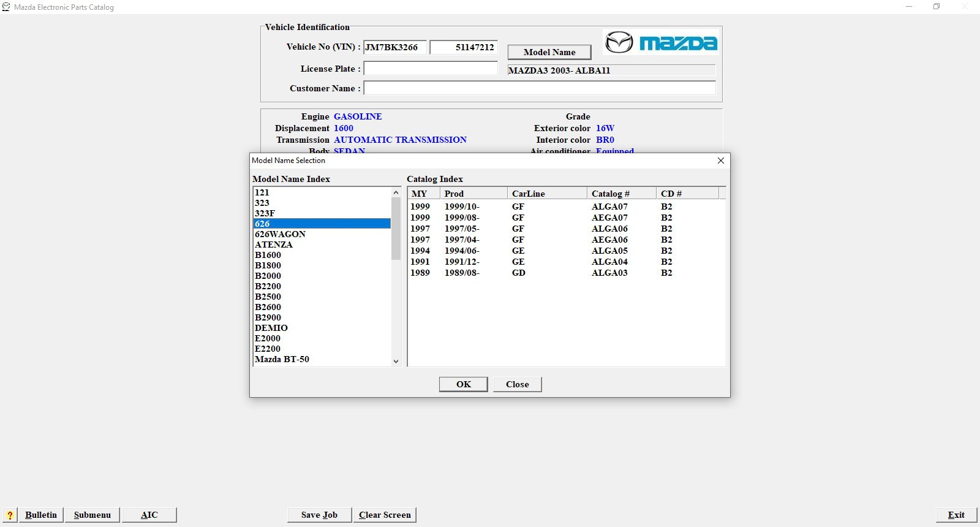The image size is (980, 527).
Task: Select model B2200 in the list
Action: (322, 286)
